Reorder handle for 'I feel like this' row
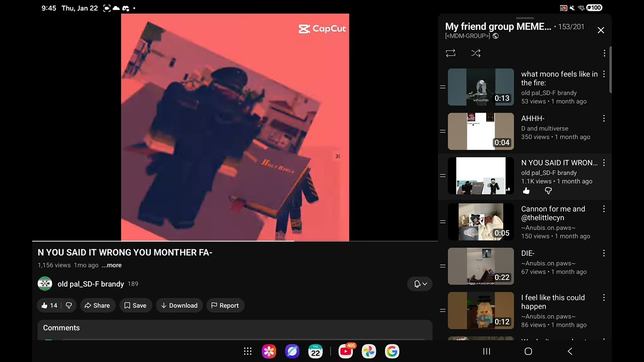Screen dimensions: 644x362 point(443,310)
